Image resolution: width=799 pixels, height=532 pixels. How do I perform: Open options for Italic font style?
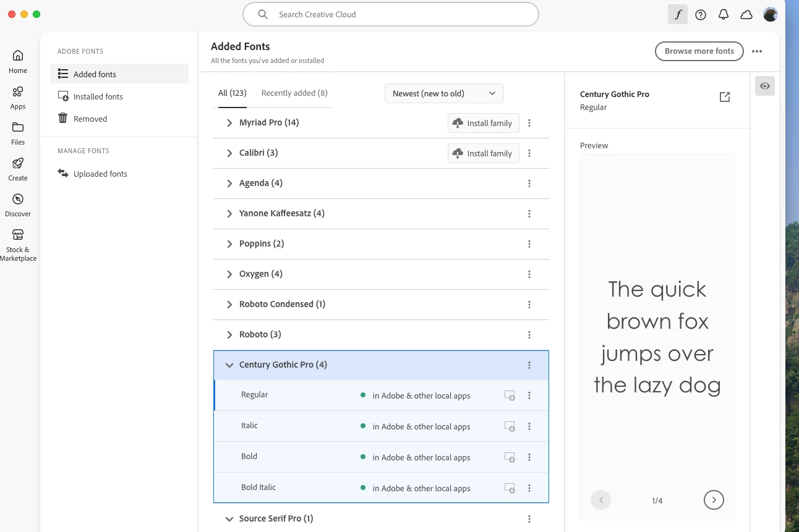(x=529, y=426)
